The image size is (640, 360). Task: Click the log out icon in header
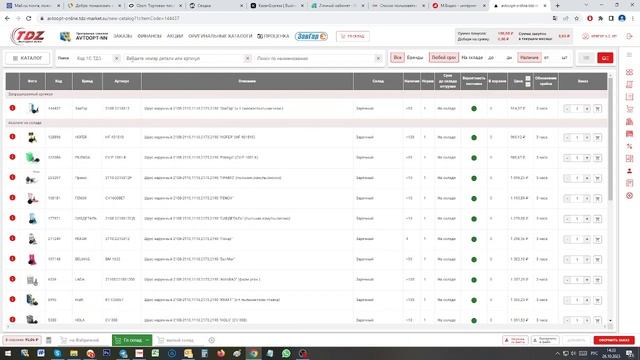(x=629, y=36)
